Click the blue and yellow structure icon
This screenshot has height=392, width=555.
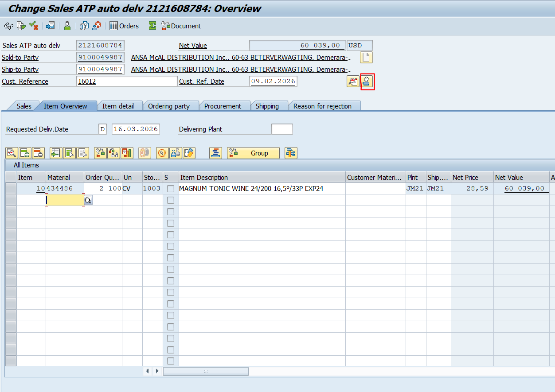(291, 153)
